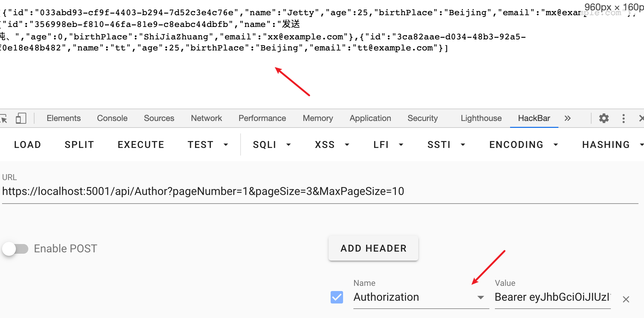Click the Bearer token value field
This screenshot has width=644, height=318.
(x=552, y=297)
